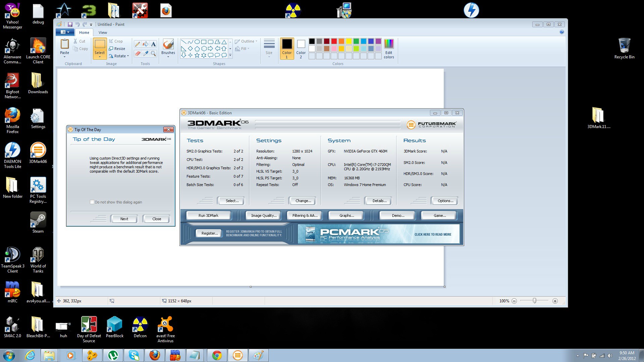Choose the right arrow shape
Image resolution: width=644 pixels, height=362 pixels.
point(210,49)
